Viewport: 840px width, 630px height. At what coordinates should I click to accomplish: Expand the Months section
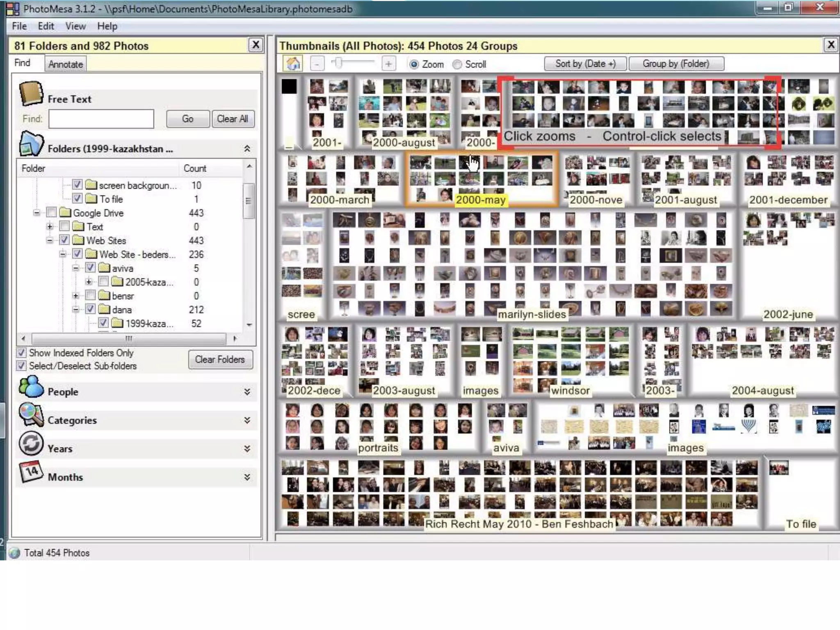click(x=247, y=477)
